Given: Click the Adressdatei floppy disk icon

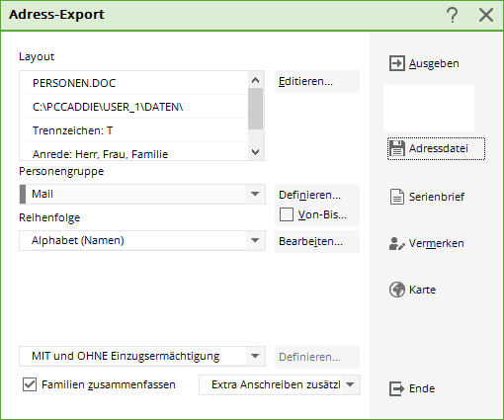Looking at the screenshot, I should coord(397,148).
